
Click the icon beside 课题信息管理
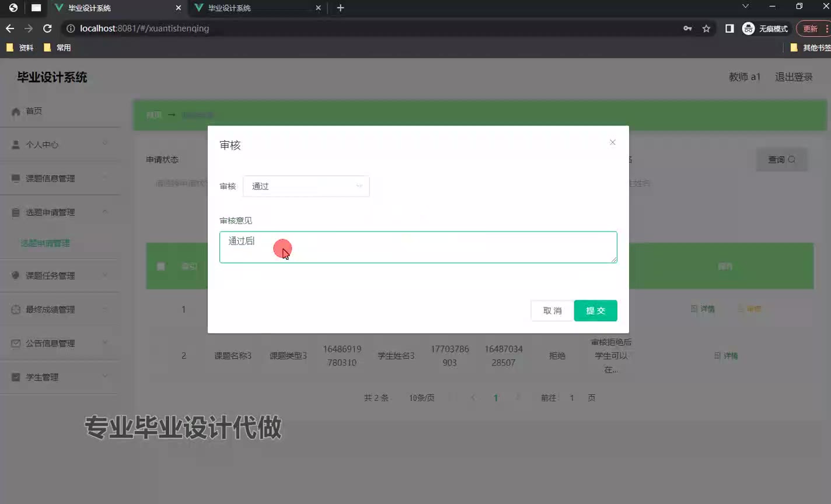coord(16,178)
